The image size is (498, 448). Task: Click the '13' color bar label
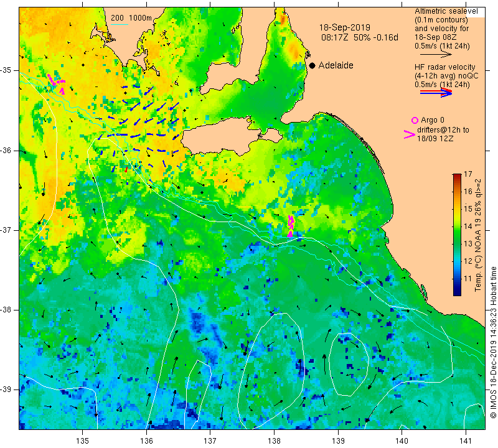pyautogui.click(x=468, y=244)
